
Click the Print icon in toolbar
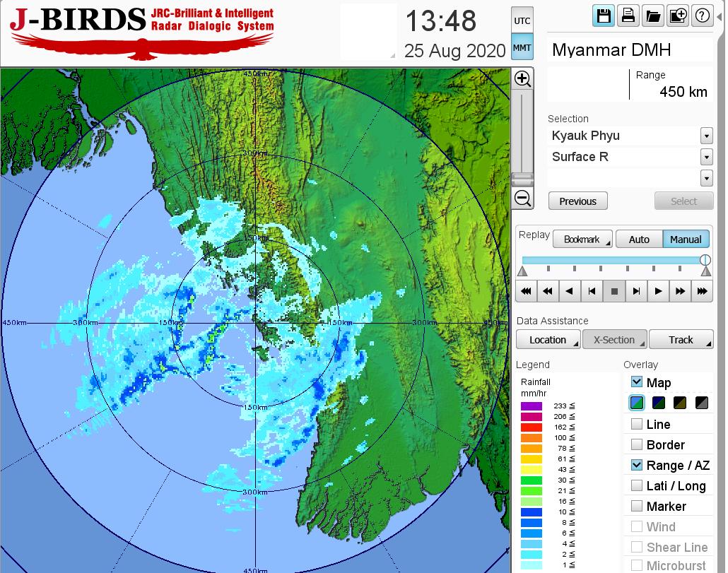628,16
